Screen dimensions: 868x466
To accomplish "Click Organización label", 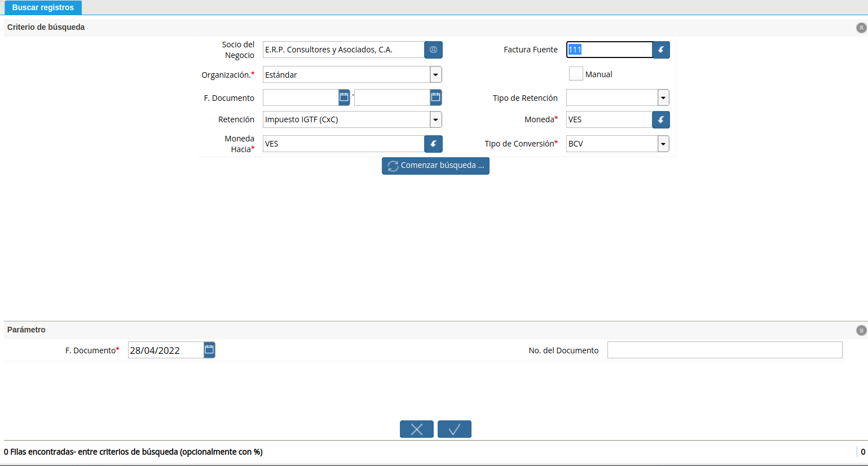I will tap(228, 75).
